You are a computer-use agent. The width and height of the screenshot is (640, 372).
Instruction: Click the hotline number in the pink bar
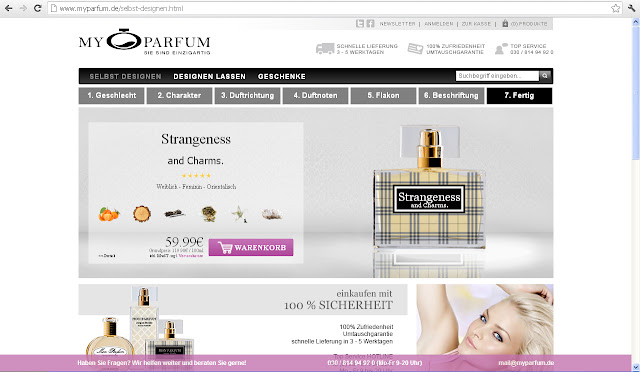click(375, 363)
